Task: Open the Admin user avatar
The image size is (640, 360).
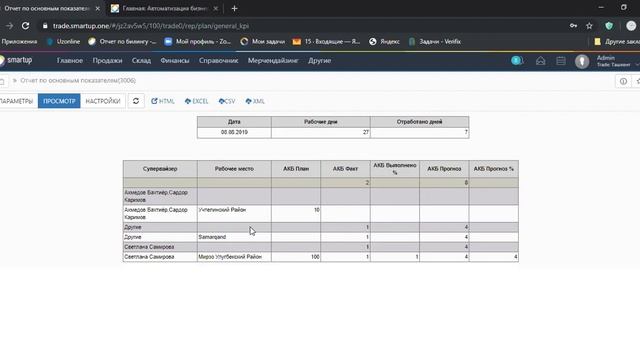Action: [x=582, y=61]
